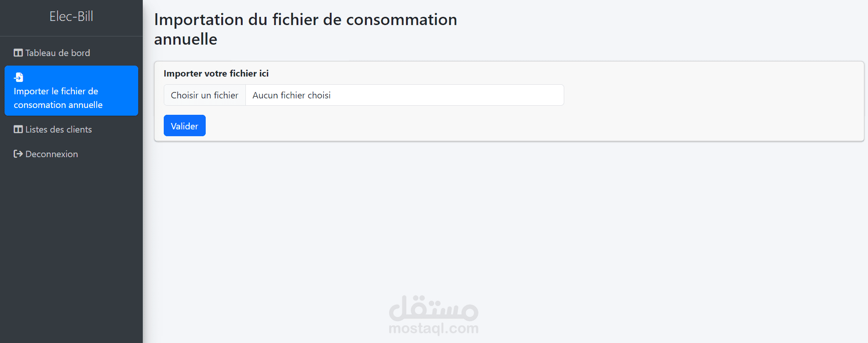Log out via Deconnexion label
This screenshot has height=343, width=868.
pos(52,154)
